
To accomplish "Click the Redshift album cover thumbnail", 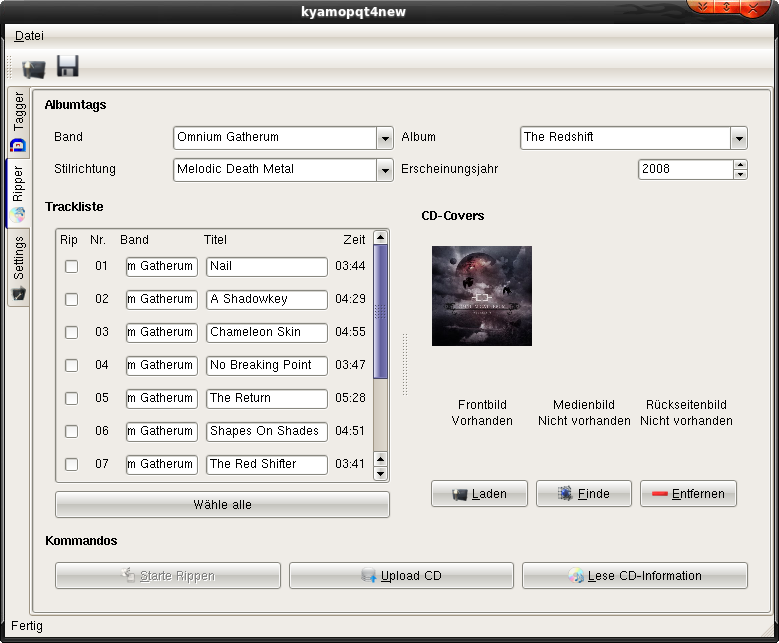I will (x=482, y=296).
